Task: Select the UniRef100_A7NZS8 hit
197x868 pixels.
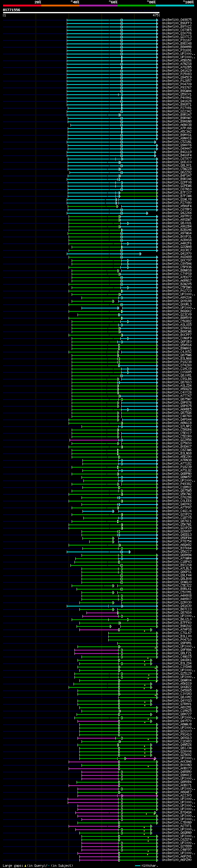Action: click(177, 64)
